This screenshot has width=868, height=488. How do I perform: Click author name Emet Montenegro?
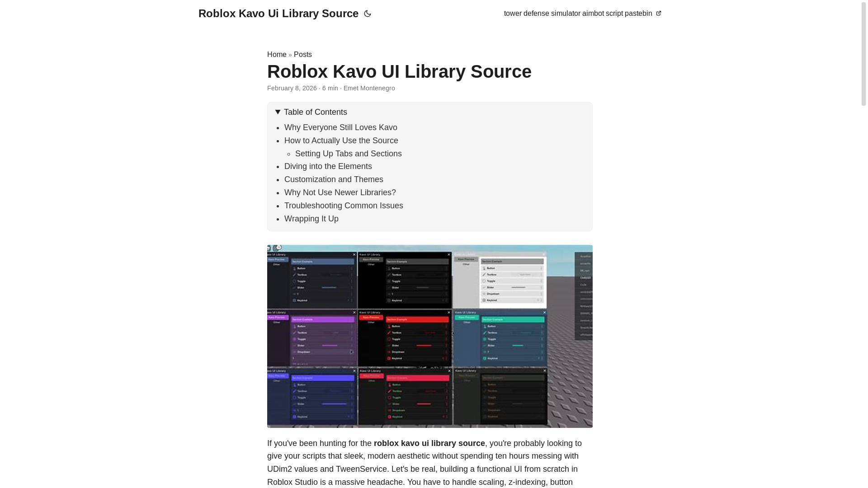coord(369,88)
